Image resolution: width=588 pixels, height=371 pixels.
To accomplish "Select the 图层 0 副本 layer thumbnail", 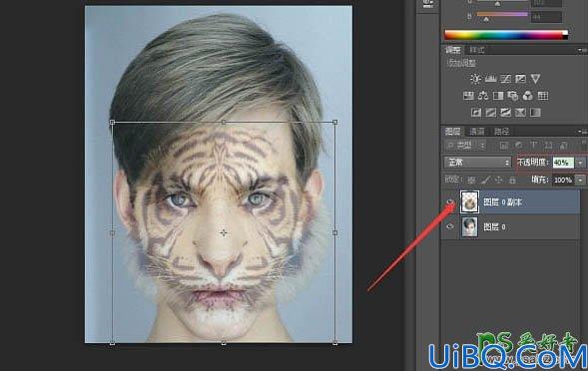I will (469, 202).
